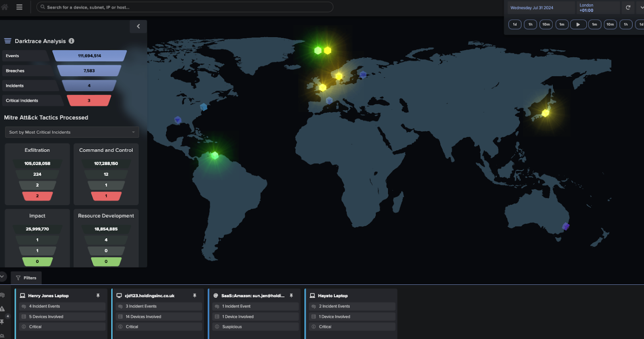
Task: Select the yellow hexagon marker over Japan
Action: (x=545, y=113)
